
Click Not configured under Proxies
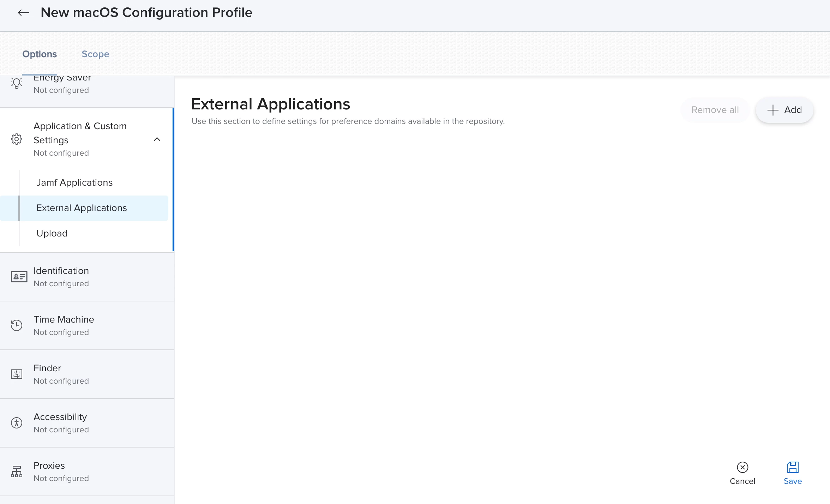61,478
